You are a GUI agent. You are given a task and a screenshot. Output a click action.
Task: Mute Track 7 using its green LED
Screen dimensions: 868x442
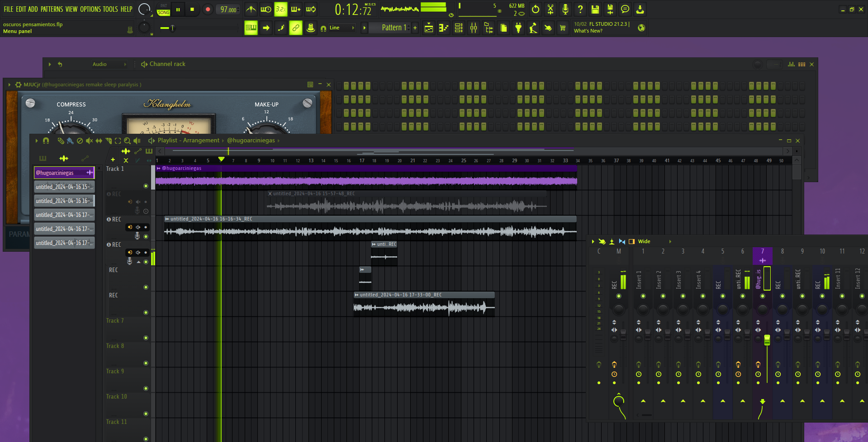(x=146, y=338)
